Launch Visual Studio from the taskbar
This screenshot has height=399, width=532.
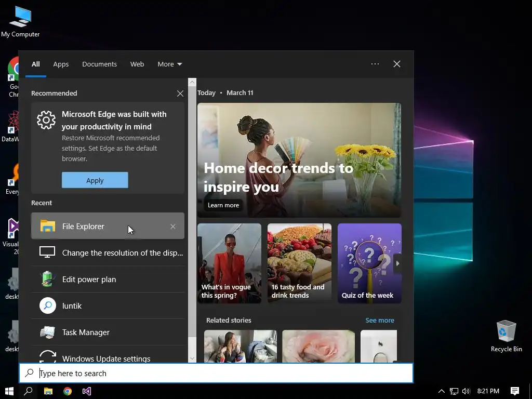click(87, 391)
